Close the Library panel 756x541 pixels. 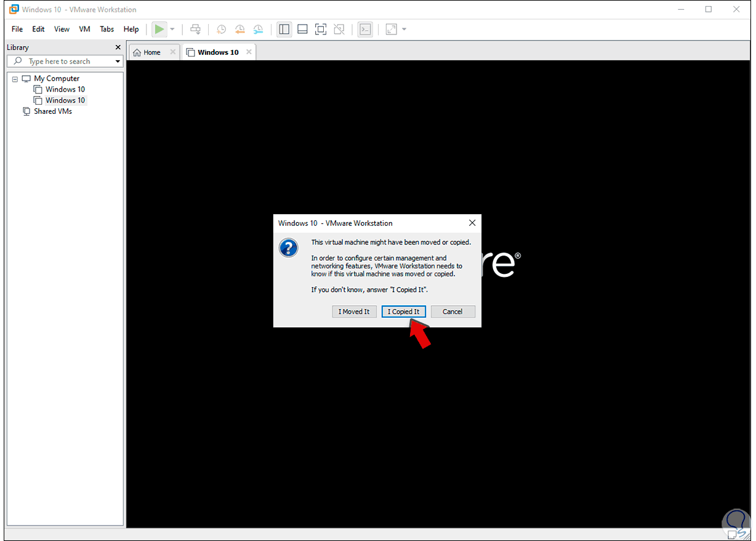pos(118,47)
